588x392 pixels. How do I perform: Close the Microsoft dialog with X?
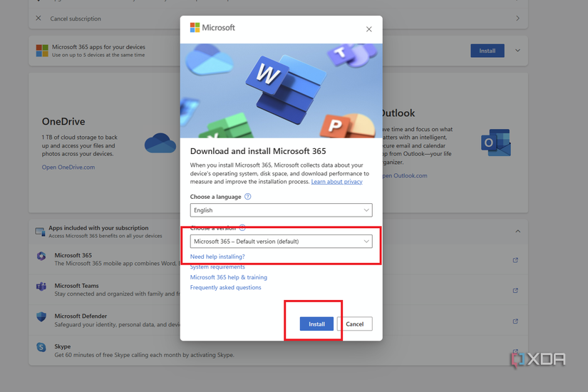[368, 29]
